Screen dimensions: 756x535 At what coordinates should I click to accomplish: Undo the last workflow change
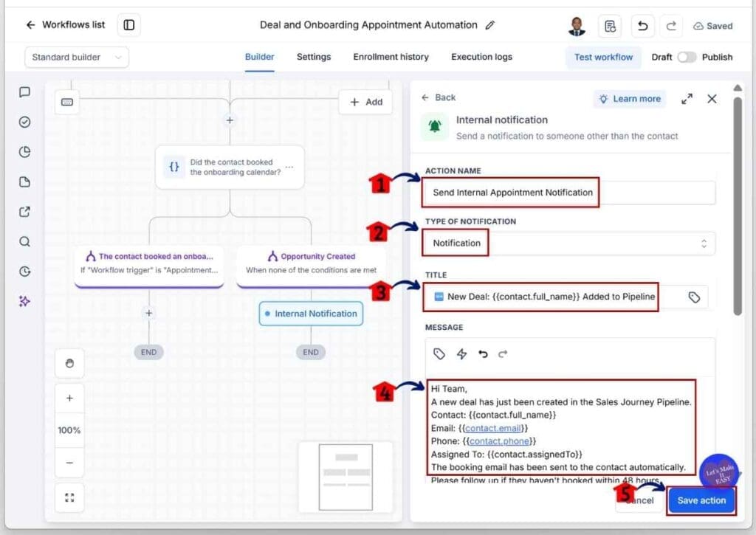[643, 26]
